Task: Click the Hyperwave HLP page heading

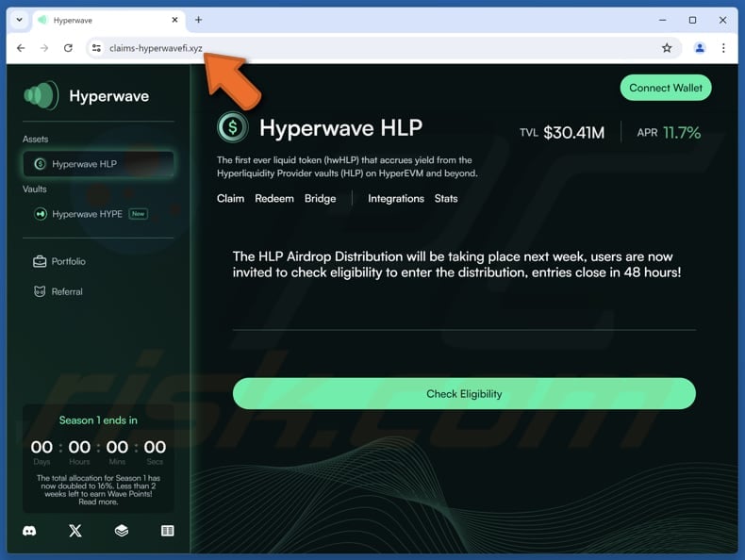Action: [340, 128]
